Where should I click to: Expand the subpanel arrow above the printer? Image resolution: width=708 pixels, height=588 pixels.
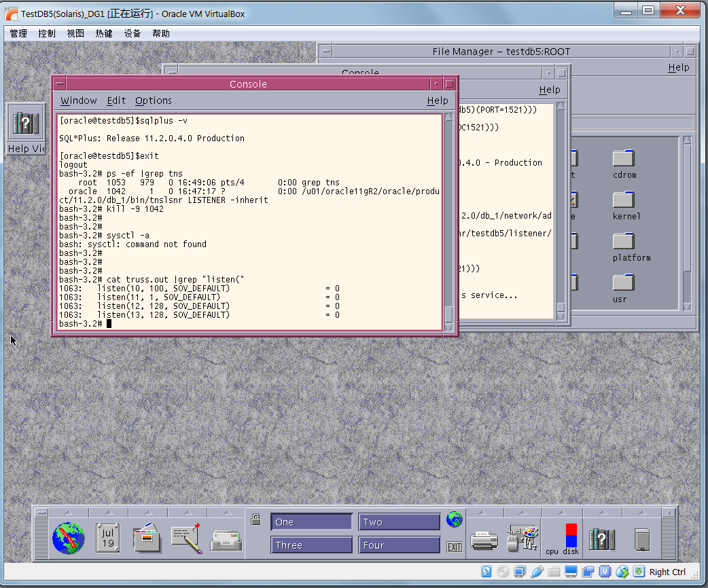[482, 513]
